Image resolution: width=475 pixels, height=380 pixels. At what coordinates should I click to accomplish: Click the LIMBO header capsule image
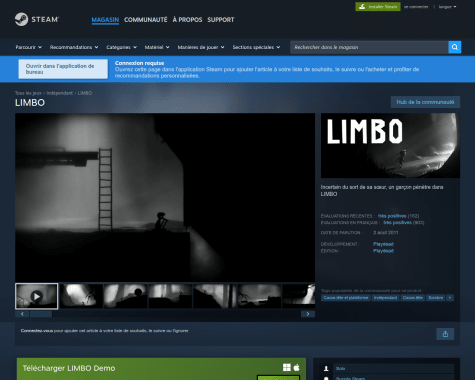click(x=390, y=145)
